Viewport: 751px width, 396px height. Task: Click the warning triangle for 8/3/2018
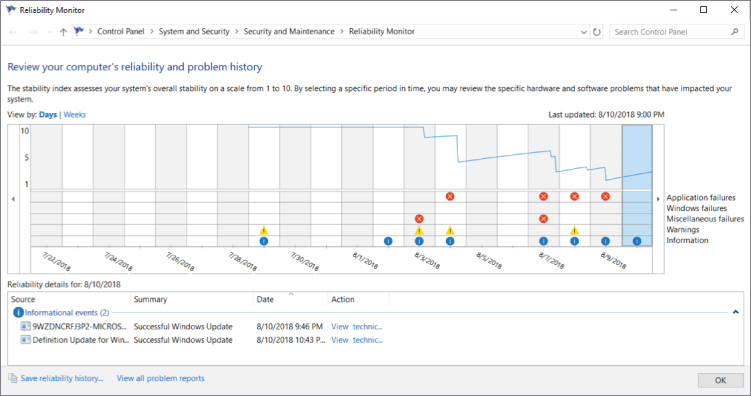[x=419, y=230]
